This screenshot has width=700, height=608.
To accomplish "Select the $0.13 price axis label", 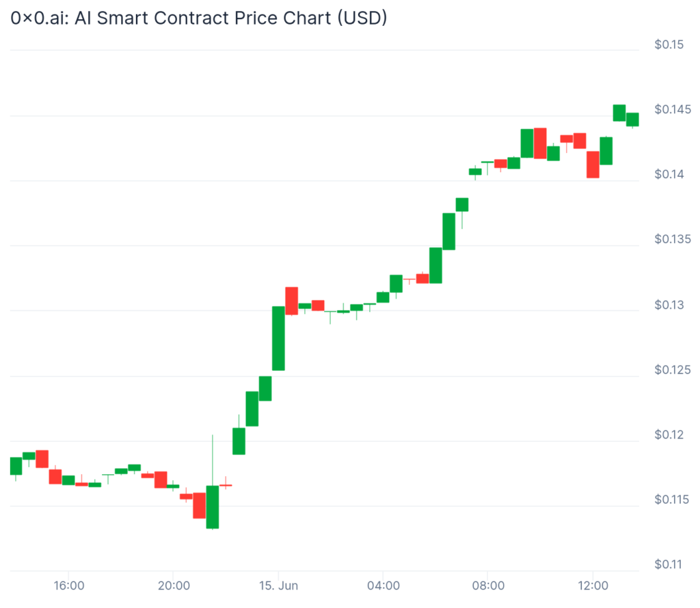I will [x=669, y=305].
